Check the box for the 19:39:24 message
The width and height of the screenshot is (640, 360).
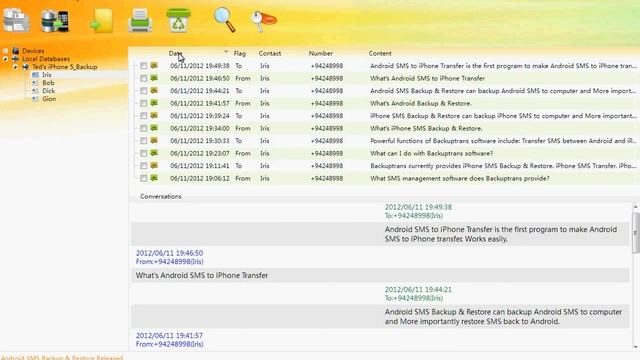pos(144,116)
